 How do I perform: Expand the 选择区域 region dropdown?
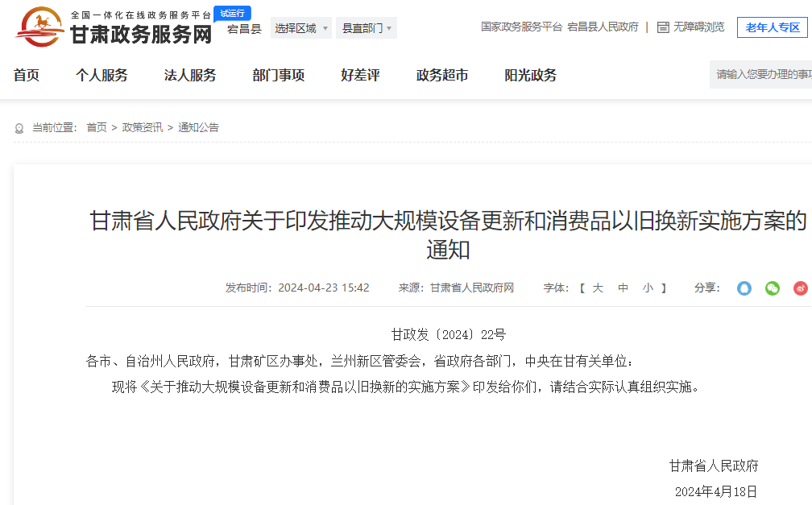point(300,28)
